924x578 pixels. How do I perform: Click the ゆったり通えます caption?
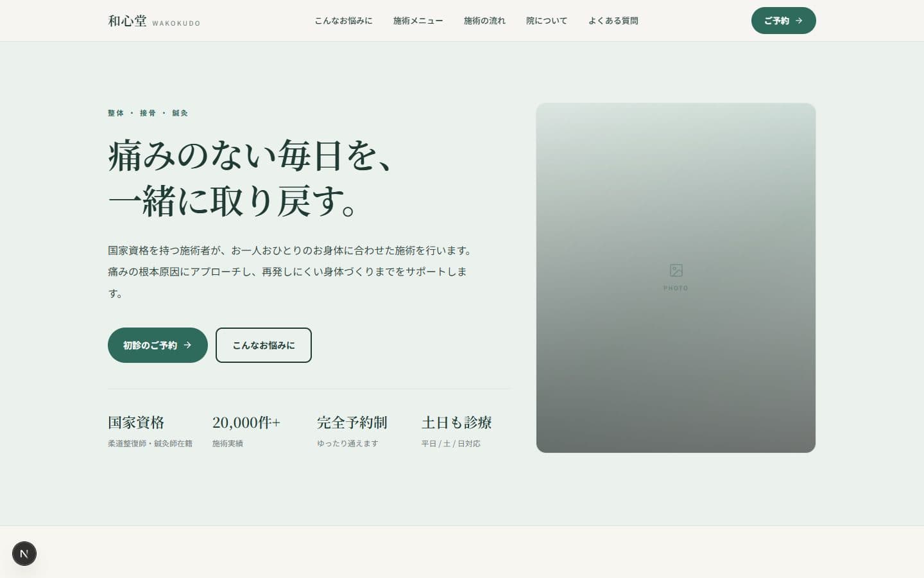coord(348,444)
